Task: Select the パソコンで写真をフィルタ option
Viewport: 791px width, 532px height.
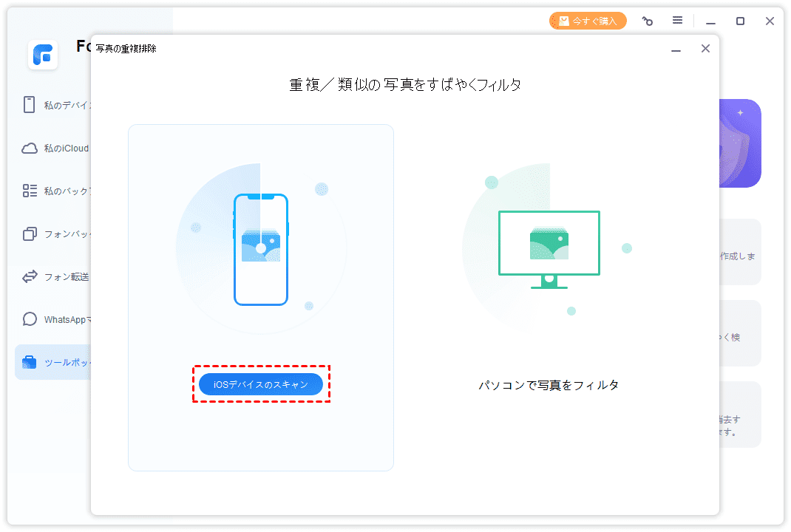Action: [549, 385]
